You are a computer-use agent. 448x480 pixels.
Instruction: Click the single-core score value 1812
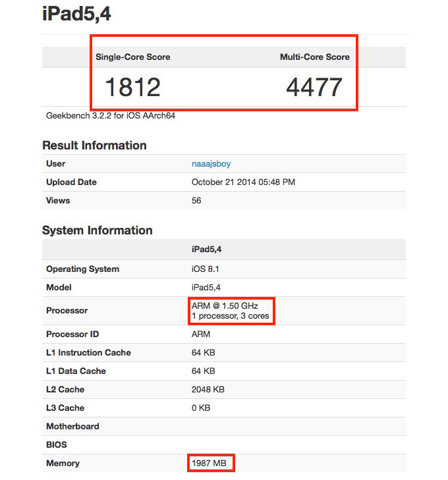[132, 88]
